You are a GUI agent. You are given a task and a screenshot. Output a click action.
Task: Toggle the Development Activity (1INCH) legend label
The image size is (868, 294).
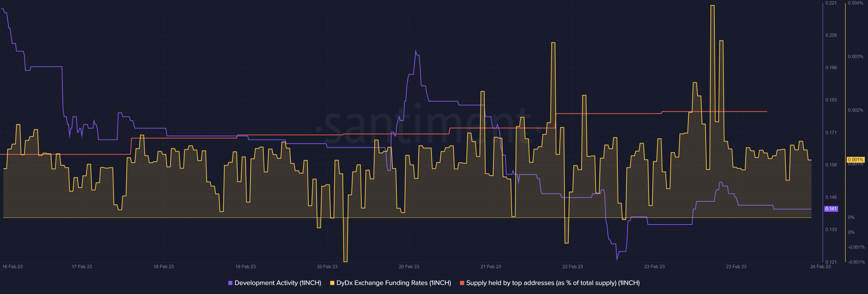pos(277,283)
